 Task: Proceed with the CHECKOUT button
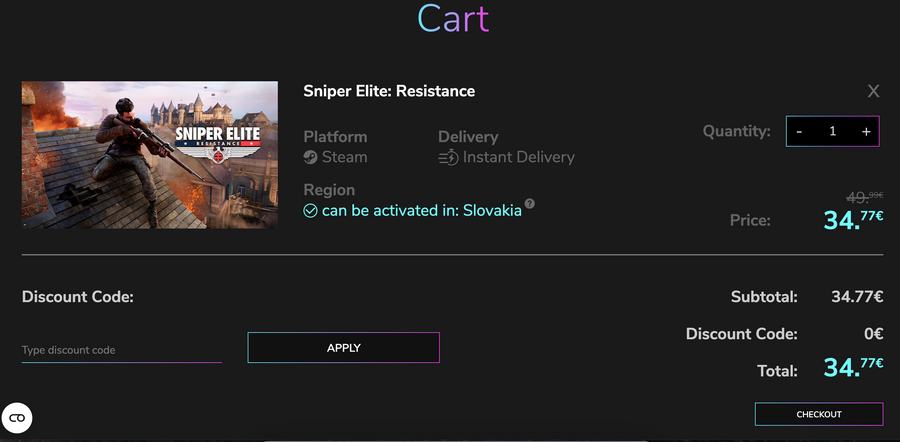[x=818, y=414]
